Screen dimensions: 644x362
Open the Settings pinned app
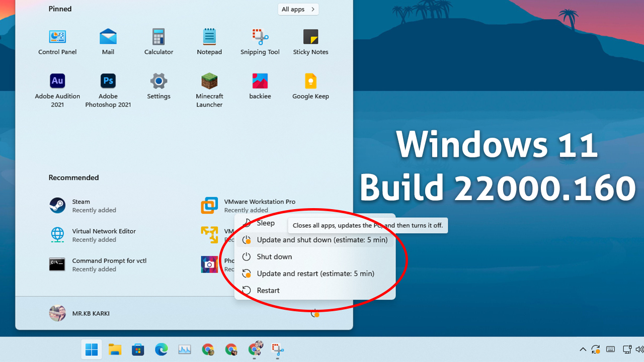tap(158, 86)
